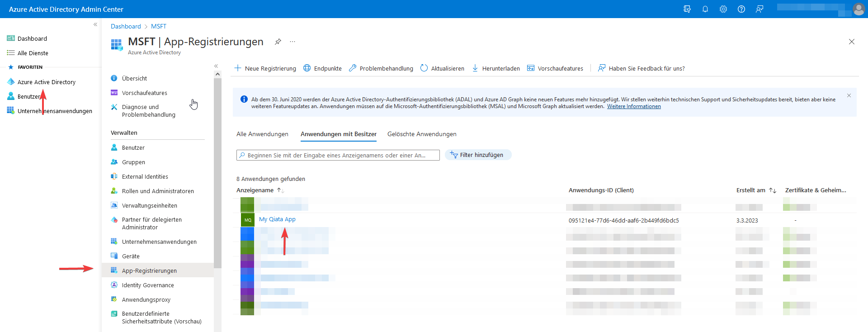Viewport: 868px width, 332px height.
Task: Open the My Qiata App link
Action: pyautogui.click(x=277, y=219)
